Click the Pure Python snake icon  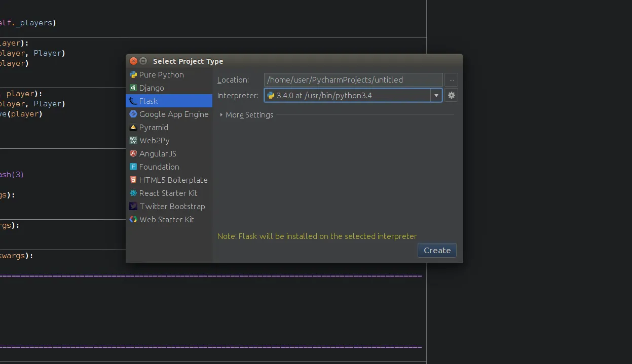pyautogui.click(x=133, y=74)
